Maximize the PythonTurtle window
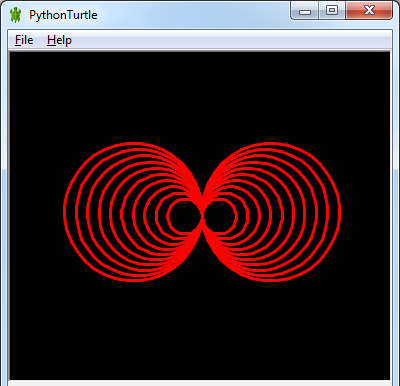The image size is (400, 386). [332, 11]
